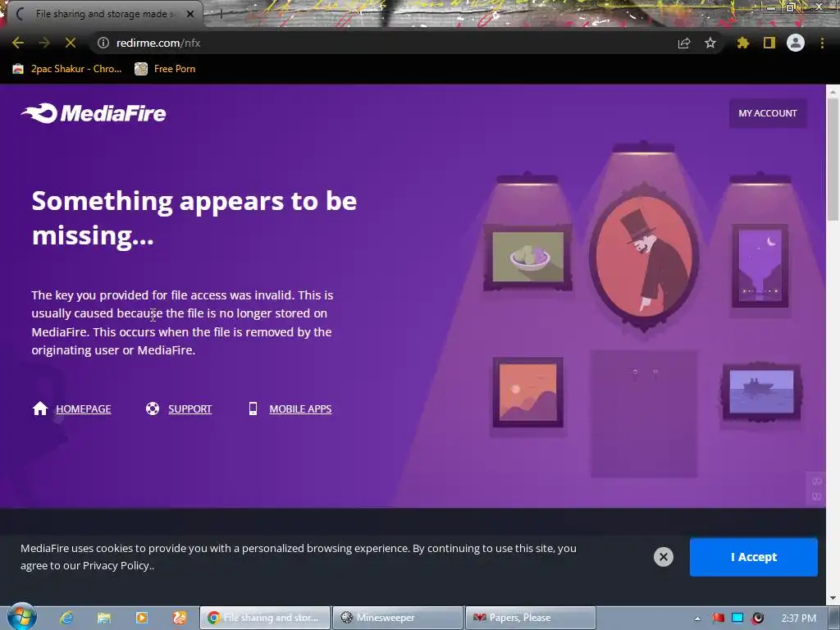Click the 2:37 PM clock
The height and width of the screenshot is (630, 840).
[x=799, y=619]
